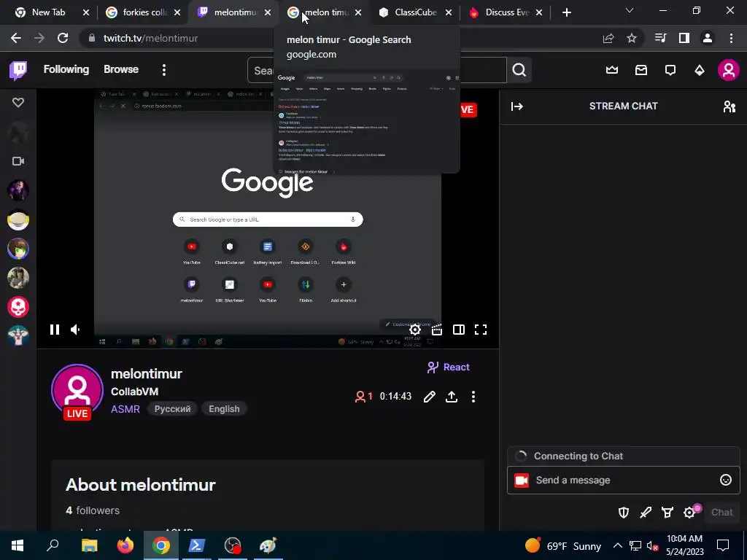
Task: Click the Get Bits diamond icon
Action: point(700,70)
